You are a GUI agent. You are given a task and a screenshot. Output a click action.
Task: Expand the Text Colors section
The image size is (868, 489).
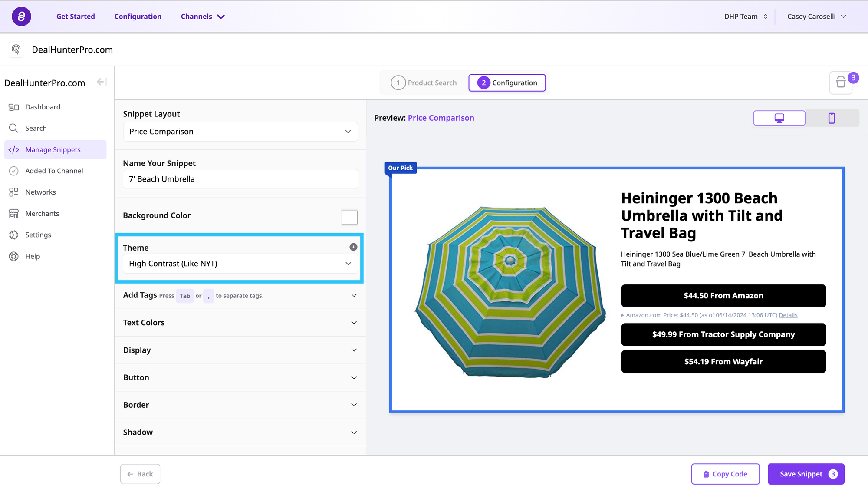(240, 323)
